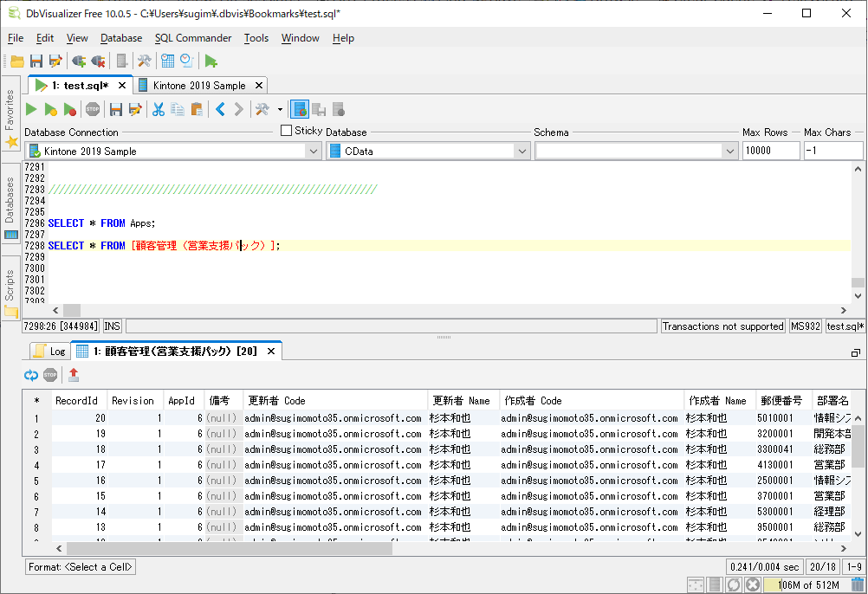This screenshot has width=868, height=594.
Task: Open Tool Properties in main toolbar
Action: pos(145,61)
